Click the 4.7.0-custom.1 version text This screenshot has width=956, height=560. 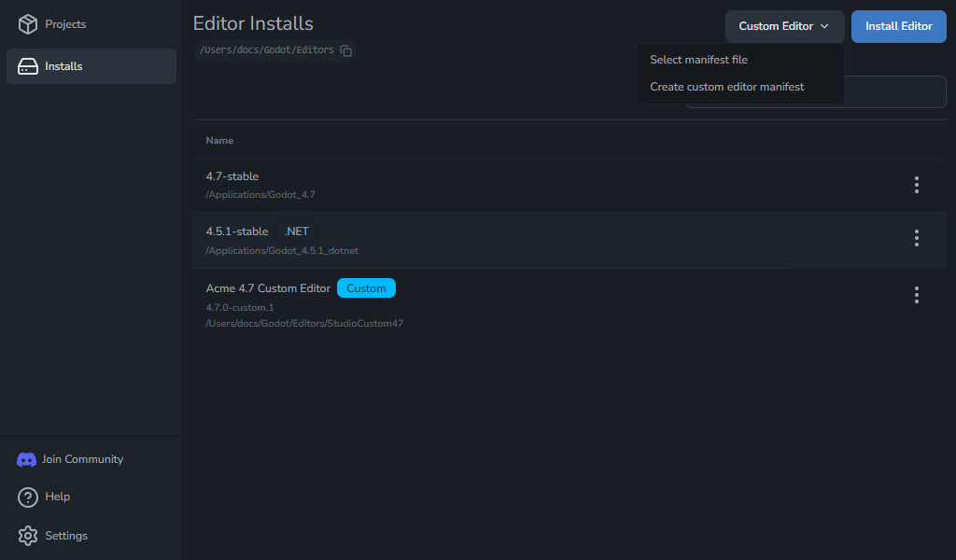pos(240,308)
